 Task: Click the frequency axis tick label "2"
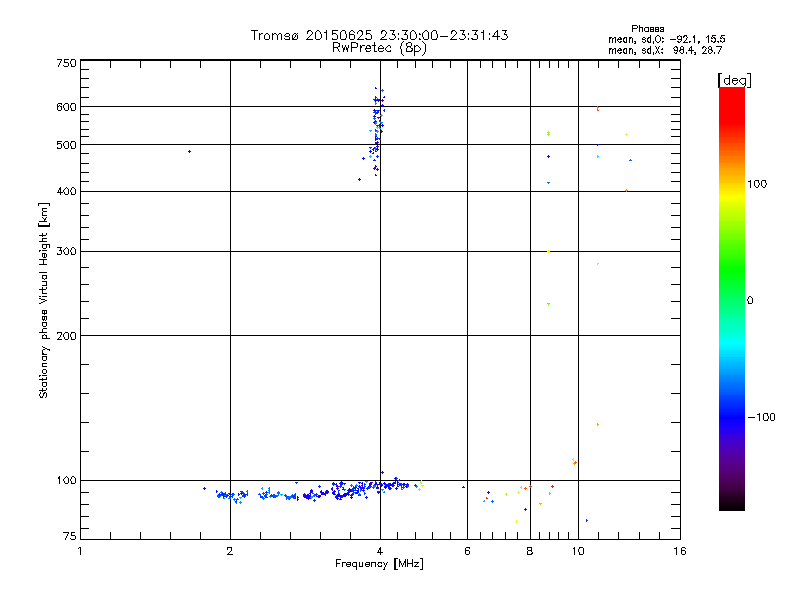point(230,551)
